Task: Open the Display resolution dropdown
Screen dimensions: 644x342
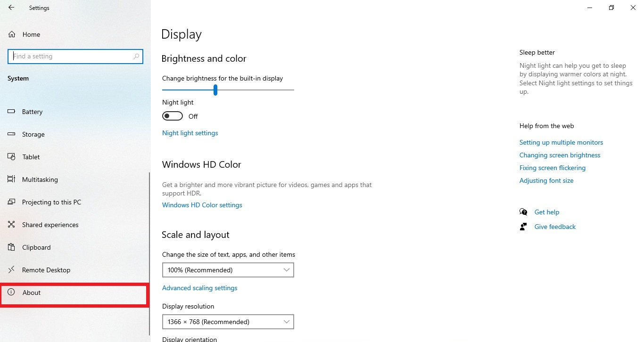Action: tap(228, 322)
